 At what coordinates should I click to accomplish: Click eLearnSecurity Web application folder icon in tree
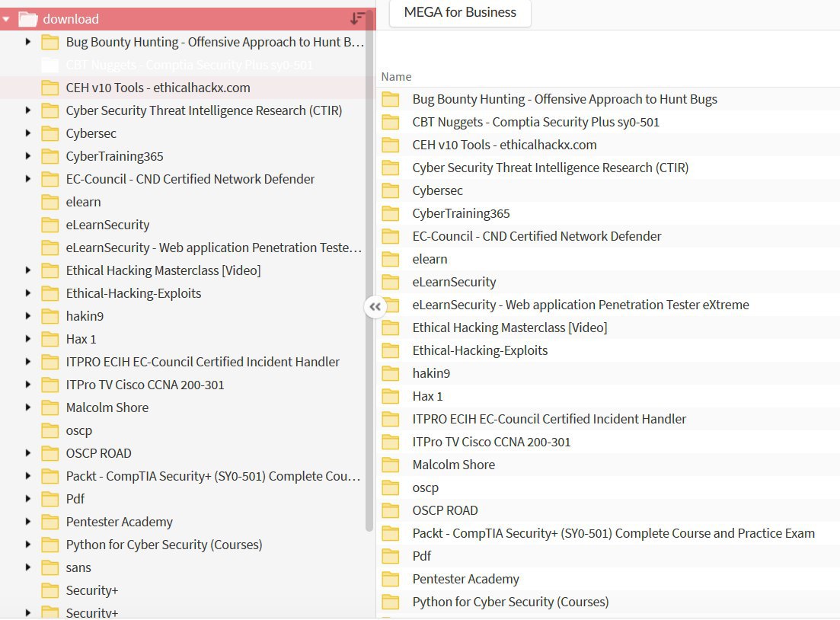click(x=50, y=248)
